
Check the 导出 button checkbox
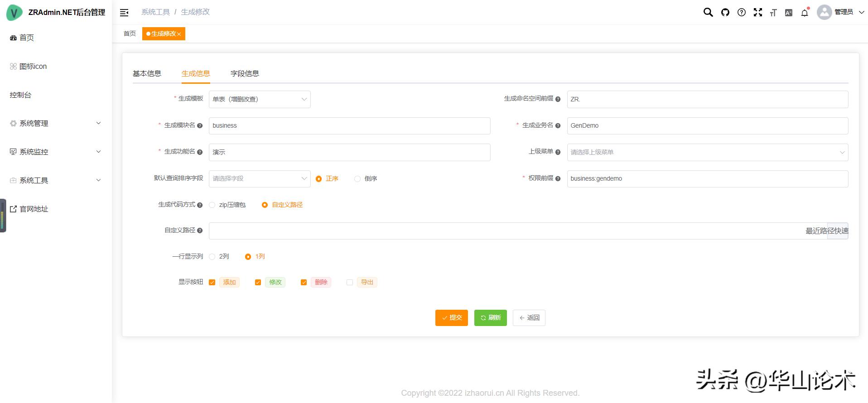point(350,283)
